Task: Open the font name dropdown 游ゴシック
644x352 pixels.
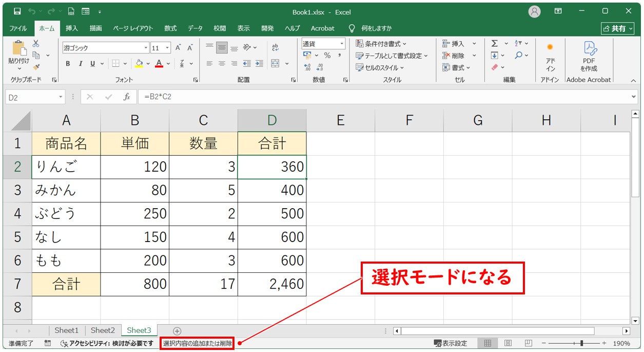Action: point(146,48)
